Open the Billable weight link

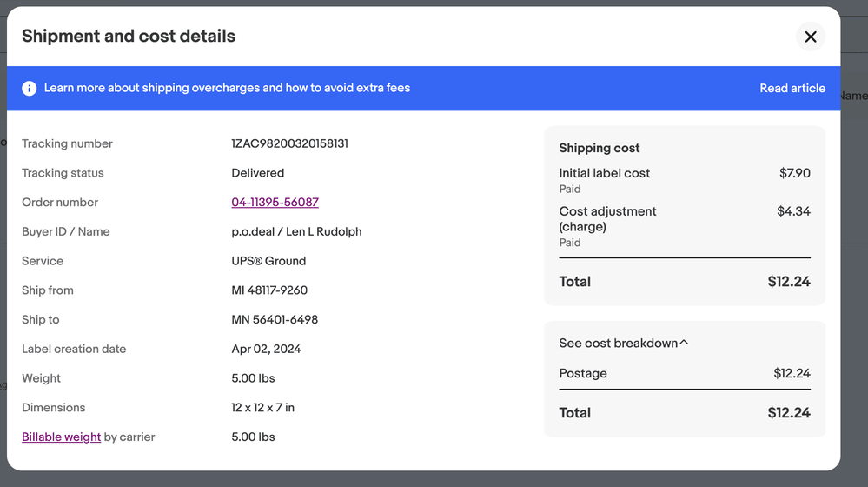[62, 437]
